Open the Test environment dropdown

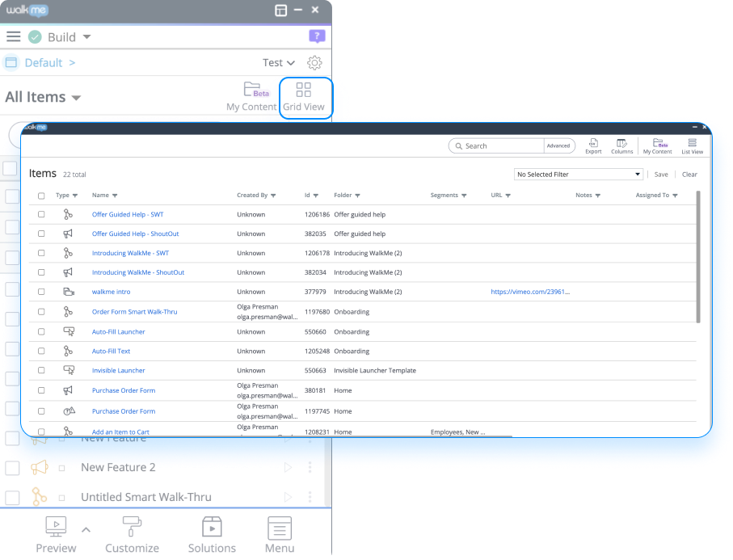click(x=279, y=63)
